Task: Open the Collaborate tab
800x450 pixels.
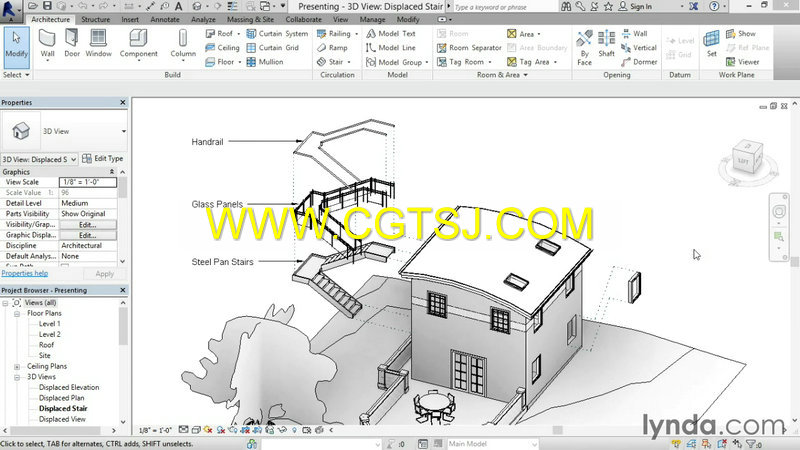Action: 304,19
